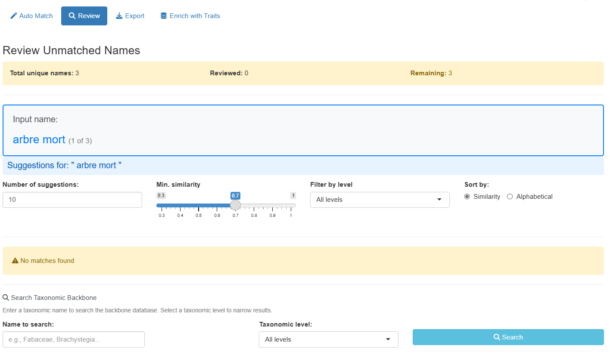This screenshot has width=610, height=364.
Task: Click the Enrich with Traits database icon
Action: (x=164, y=16)
